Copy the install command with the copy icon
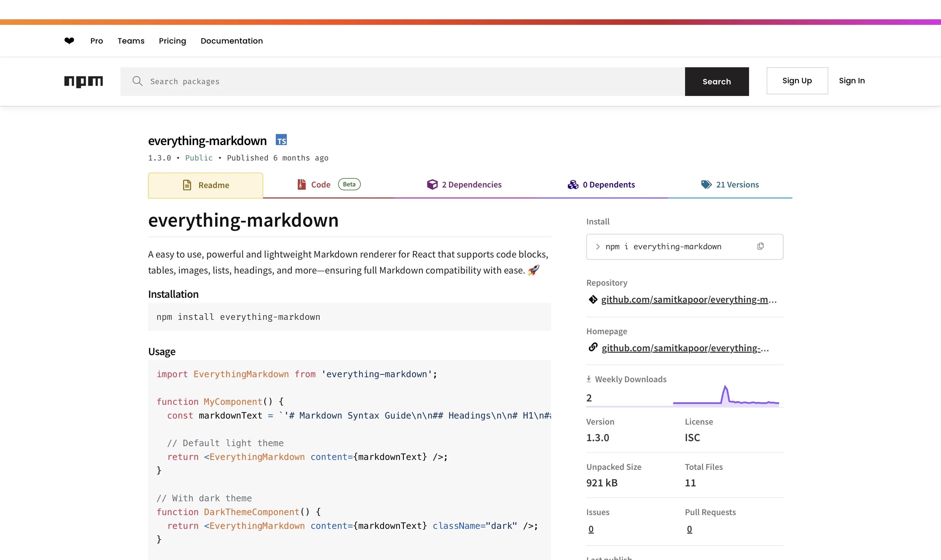The width and height of the screenshot is (941, 560). [x=760, y=246]
